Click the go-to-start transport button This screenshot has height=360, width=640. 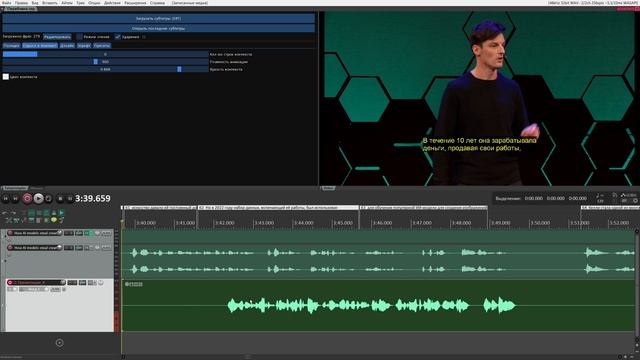point(6,198)
